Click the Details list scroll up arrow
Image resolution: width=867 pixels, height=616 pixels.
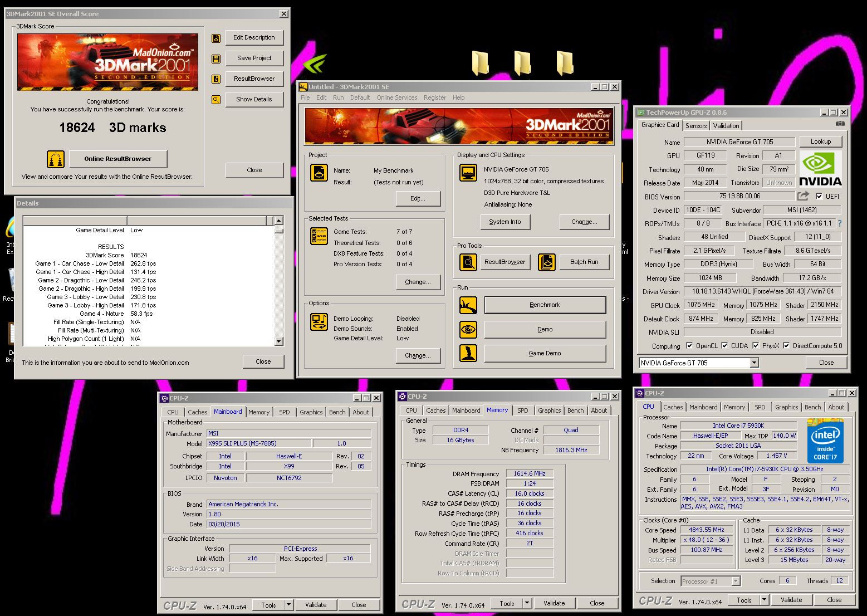[279, 220]
